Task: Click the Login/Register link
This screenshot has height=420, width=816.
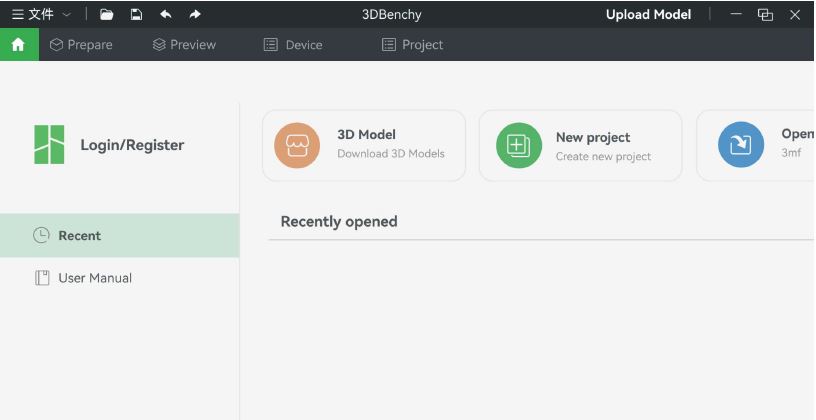Action: pyautogui.click(x=132, y=145)
